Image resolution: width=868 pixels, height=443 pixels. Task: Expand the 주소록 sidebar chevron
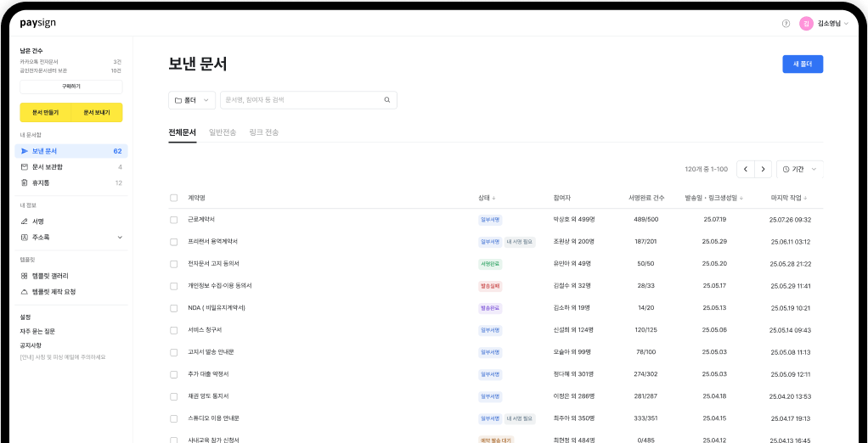click(x=120, y=238)
